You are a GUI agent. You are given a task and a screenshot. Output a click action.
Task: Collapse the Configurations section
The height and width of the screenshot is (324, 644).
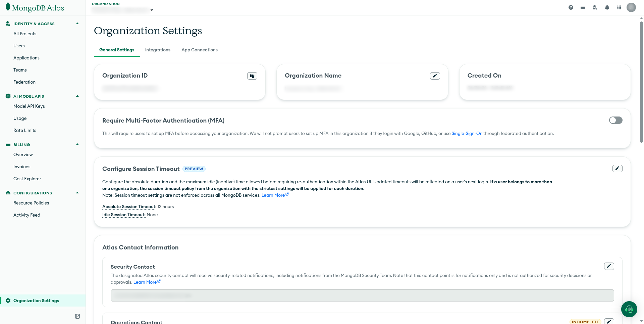pyautogui.click(x=77, y=193)
